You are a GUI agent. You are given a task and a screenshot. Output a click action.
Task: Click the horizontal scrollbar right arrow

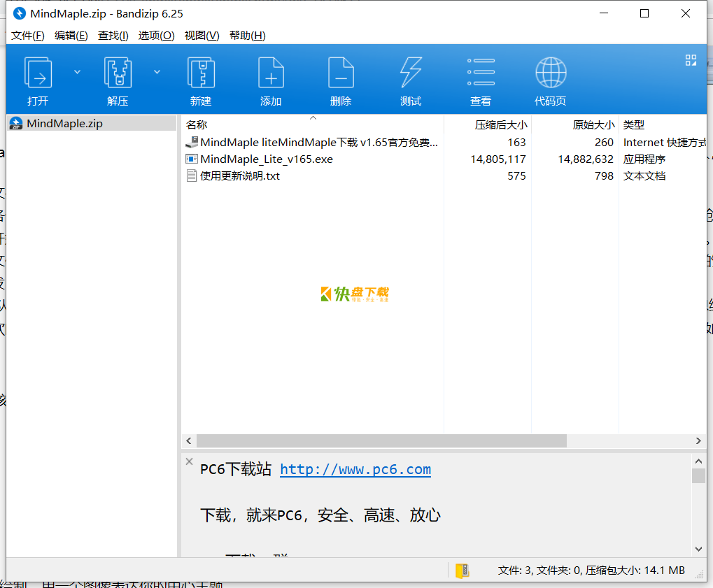[698, 440]
